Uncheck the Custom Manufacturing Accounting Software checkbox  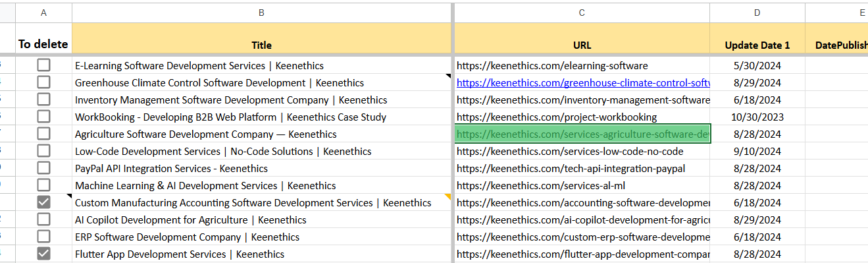[x=43, y=202]
